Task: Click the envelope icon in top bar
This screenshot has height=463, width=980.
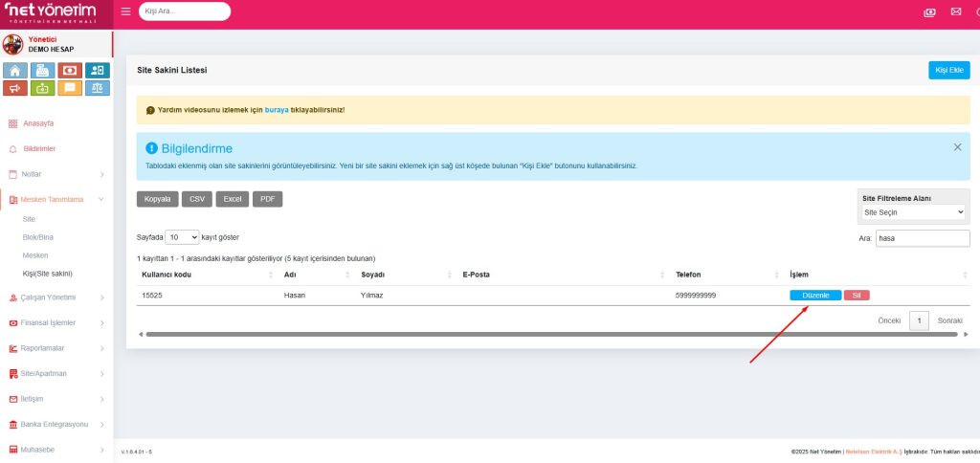Action: click(x=955, y=11)
